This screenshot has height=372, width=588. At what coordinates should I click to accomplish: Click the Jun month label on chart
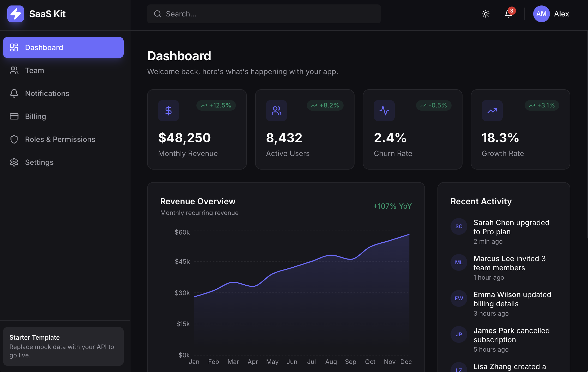[292, 362]
